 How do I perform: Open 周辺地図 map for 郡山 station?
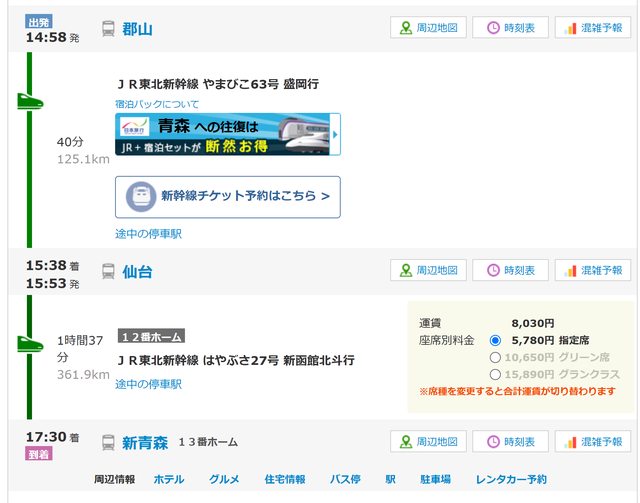[x=428, y=28]
